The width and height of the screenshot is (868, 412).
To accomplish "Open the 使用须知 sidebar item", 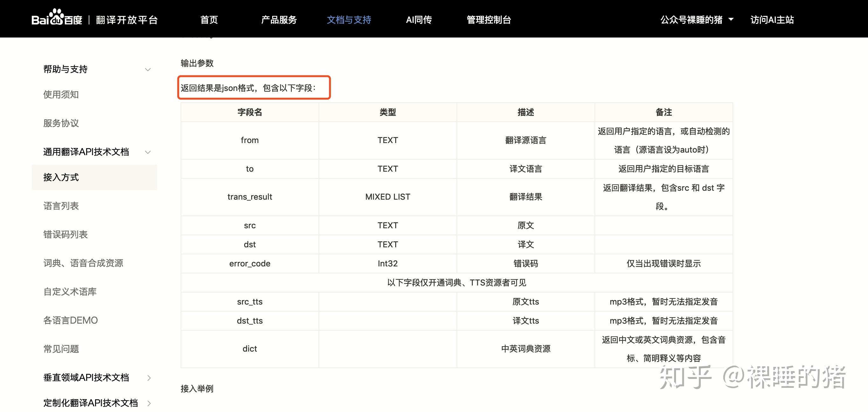I will (61, 95).
